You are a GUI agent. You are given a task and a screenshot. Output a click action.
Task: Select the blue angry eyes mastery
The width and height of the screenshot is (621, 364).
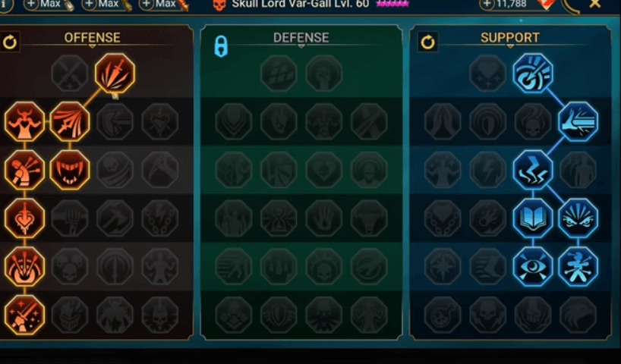coord(578,218)
